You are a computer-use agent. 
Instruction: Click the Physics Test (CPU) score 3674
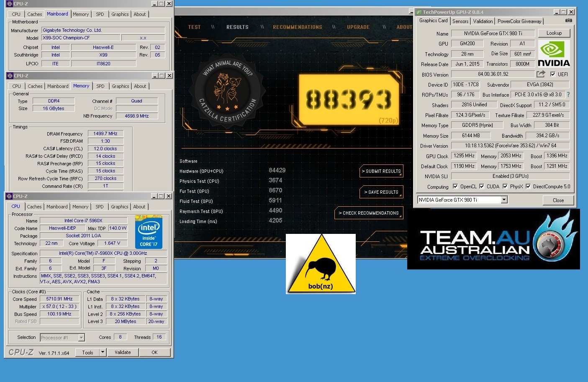[275, 180]
